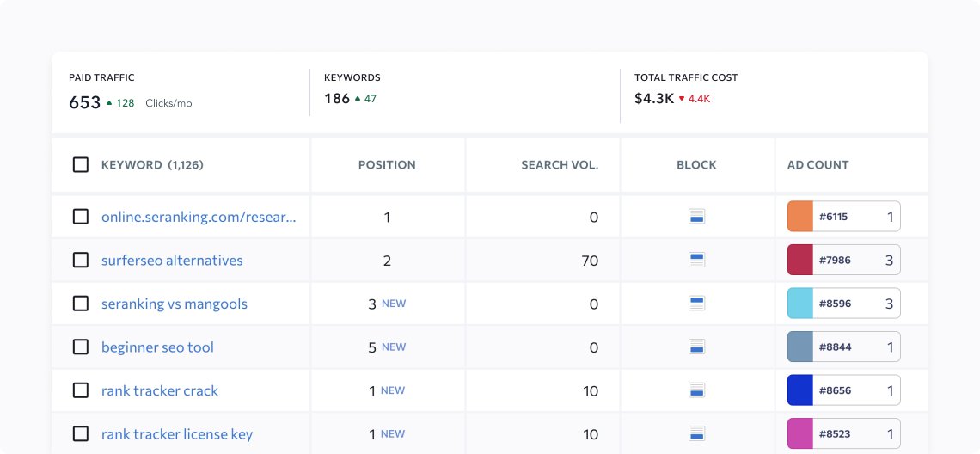Screen dimensions: 980x454
Task: Sort by the KEYWORD column header
Action: pyautogui.click(x=152, y=165)
